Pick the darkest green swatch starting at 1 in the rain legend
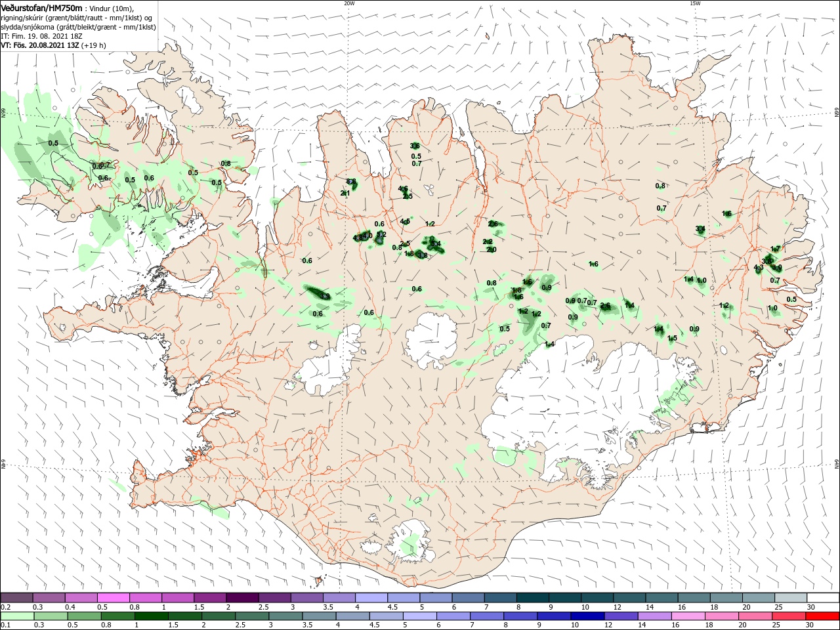 pyautogui.click(x=152, y=616)
